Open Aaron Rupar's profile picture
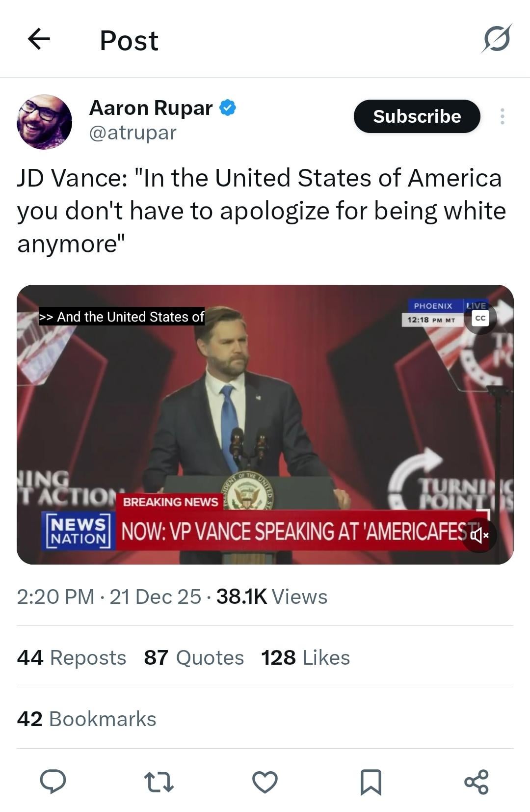The image size is (530, 812). [45, 122]
